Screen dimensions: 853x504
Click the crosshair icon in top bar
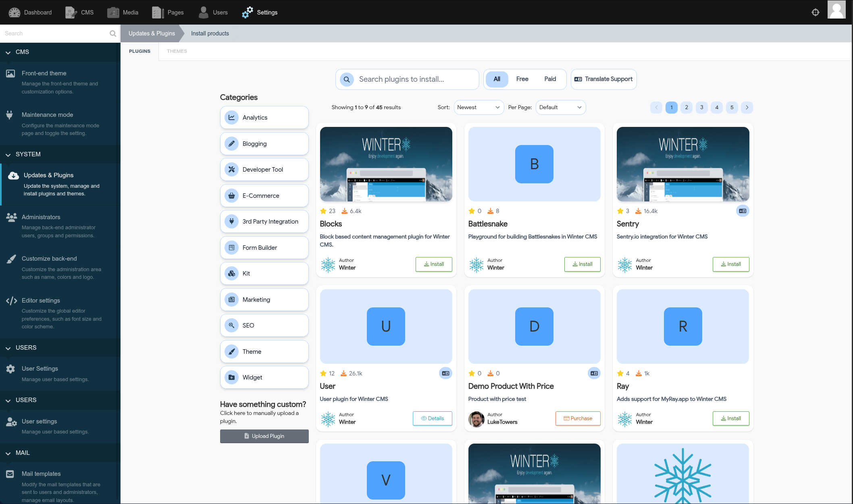tap(815, 12)
